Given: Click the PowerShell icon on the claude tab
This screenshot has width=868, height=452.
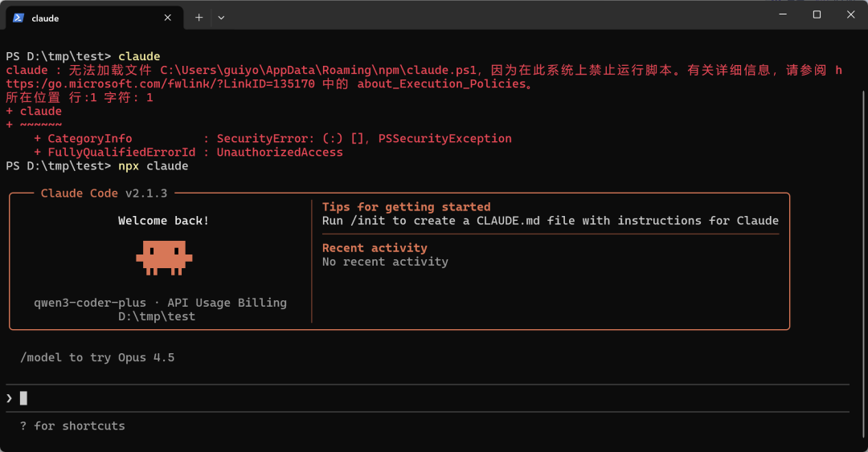Looking at the screenshot, I should click(18, 18).
